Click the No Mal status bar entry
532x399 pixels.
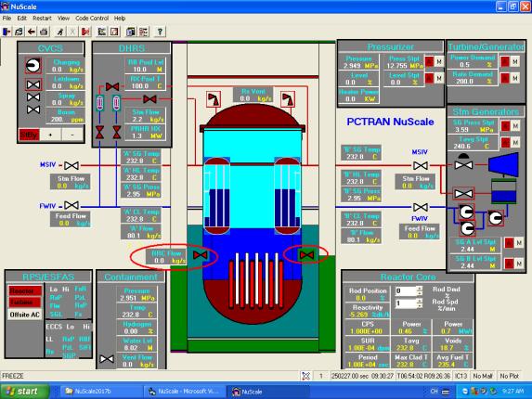pyautogui.click(x=483, y=376)
